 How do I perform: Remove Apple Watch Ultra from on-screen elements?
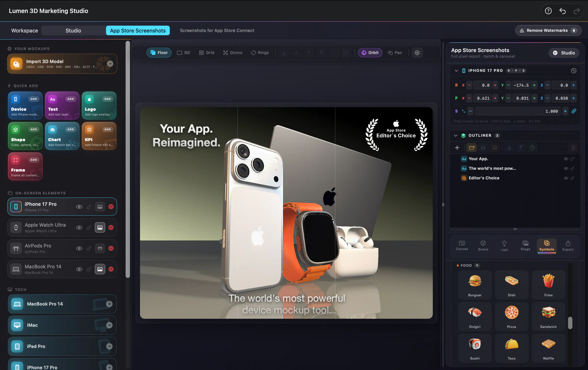tap(111, 227)
